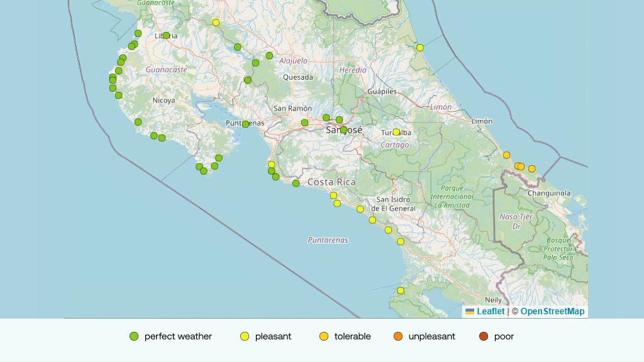
Task: Select the yellow marker on the Turrialba label
Action: pos(396,132)
